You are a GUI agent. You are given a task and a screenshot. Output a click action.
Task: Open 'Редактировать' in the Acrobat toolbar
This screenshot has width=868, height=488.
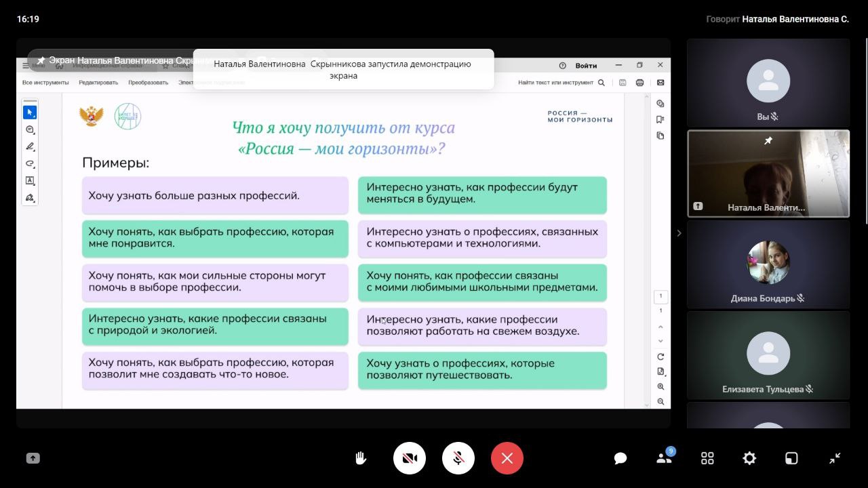(x=98, y=83)
